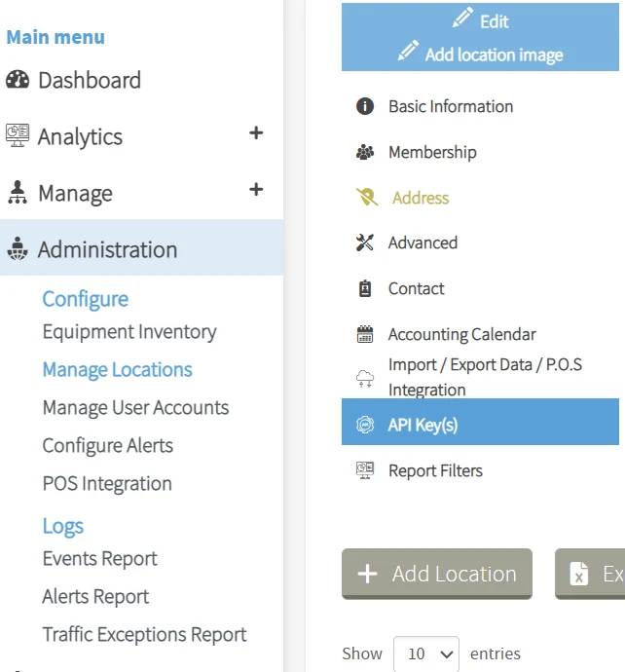Click the Configure section heading

tap(86, 299)
